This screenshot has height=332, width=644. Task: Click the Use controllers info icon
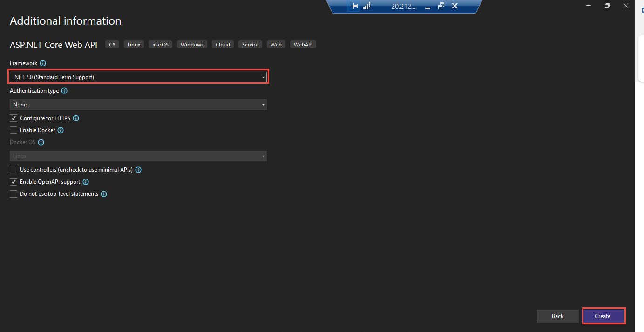[138, 170]
